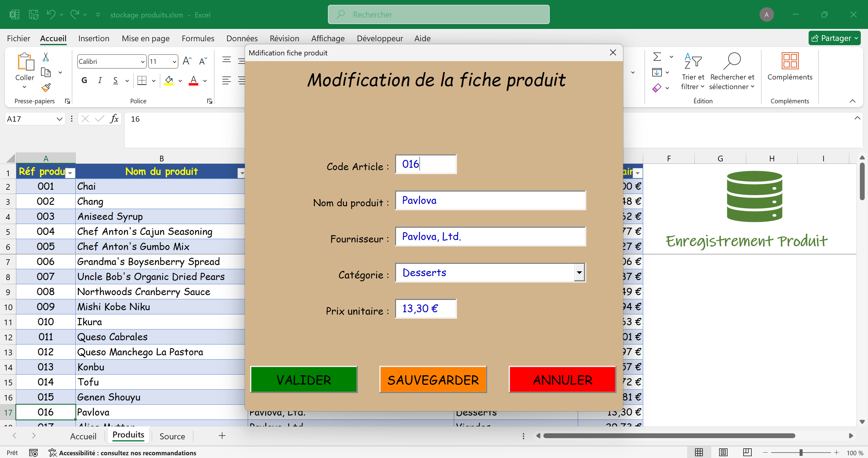Open the Catégorie combo box dropdown
Image resolution: width=868 pixels, height=458 pixels.
click(579, 273)
